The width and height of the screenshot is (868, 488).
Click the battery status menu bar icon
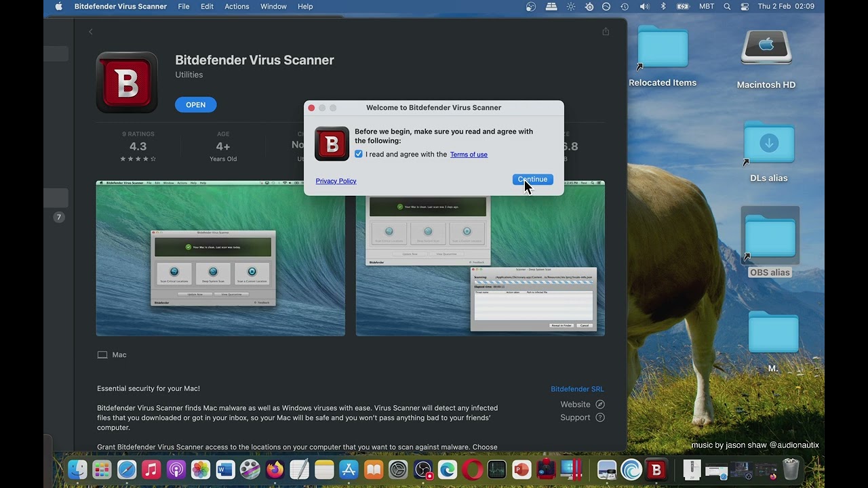[x=683, y=7]
